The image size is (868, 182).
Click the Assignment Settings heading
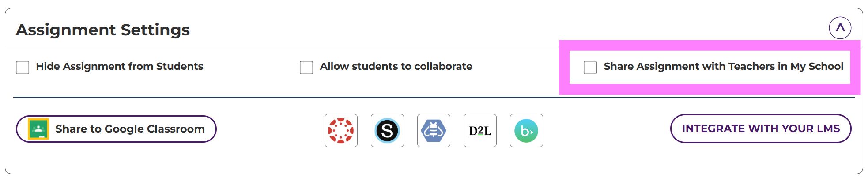103,30
